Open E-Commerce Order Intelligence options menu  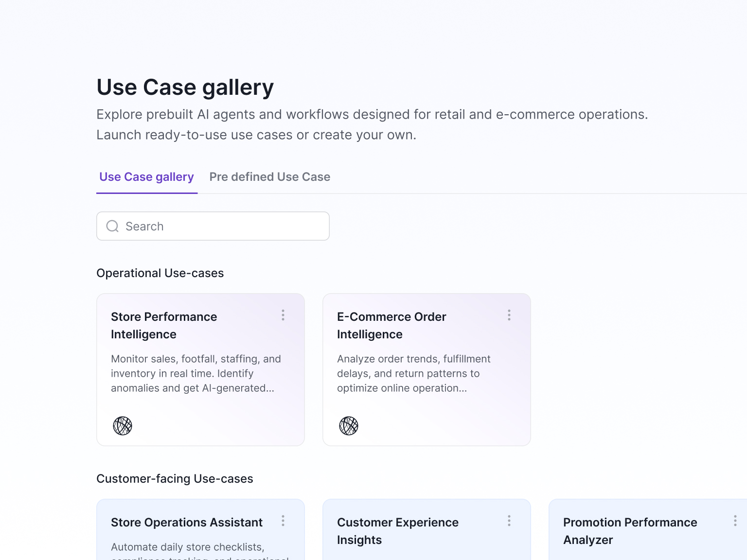coord(509,315)
